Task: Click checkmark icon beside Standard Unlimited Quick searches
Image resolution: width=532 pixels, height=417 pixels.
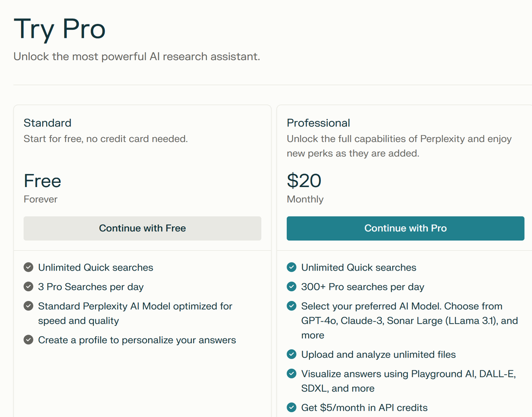Action: coord(28,267)
